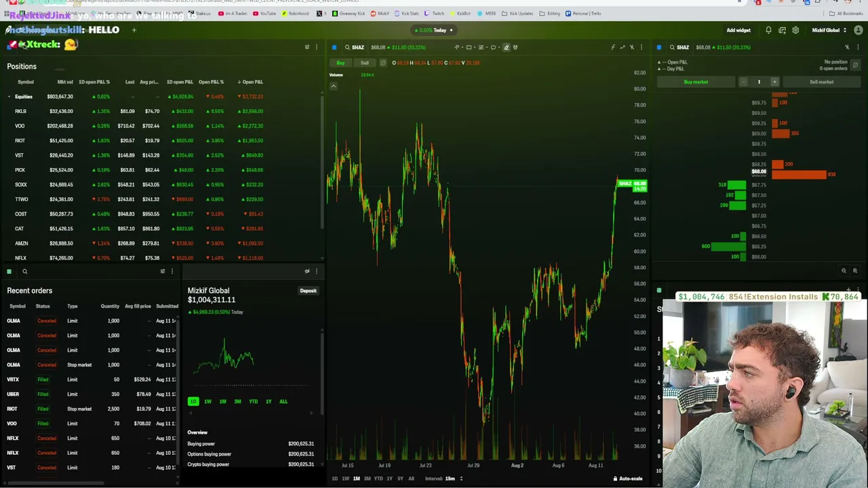Open settings gear in top bar

point(795,30)
